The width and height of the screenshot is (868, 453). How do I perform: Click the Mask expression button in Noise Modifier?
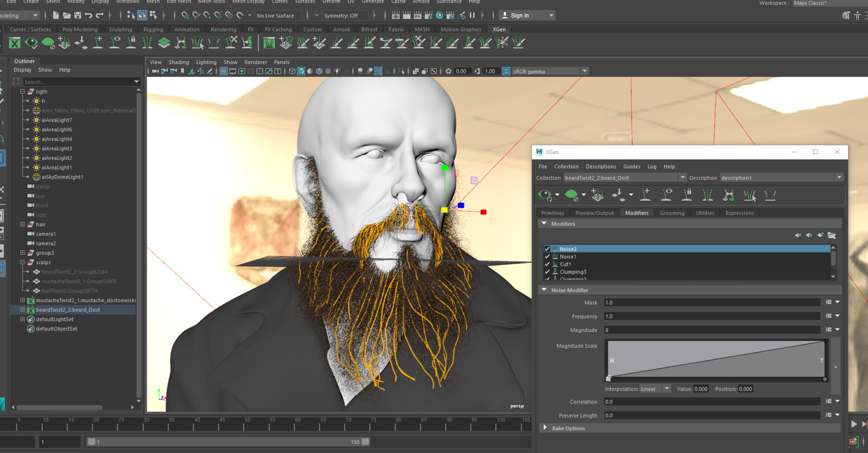[x=828, y=302]
